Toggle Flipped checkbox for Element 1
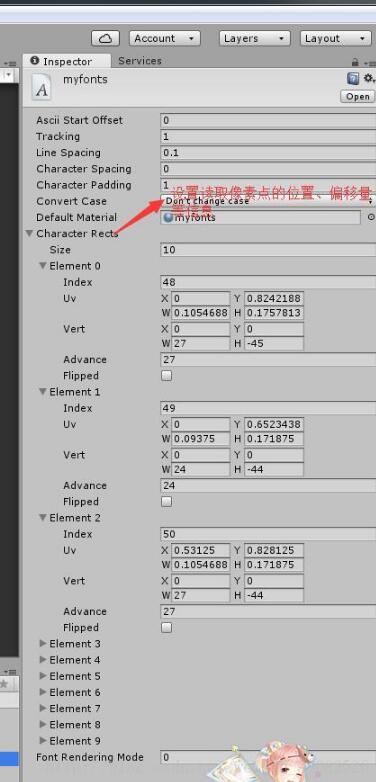The width and height of the screenshot is (376, 782). [167, 502]
